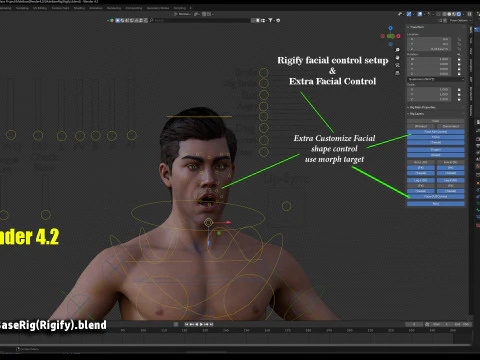Click the settings gear beside filter
480x360 pixels.
[x=278, y=20]
